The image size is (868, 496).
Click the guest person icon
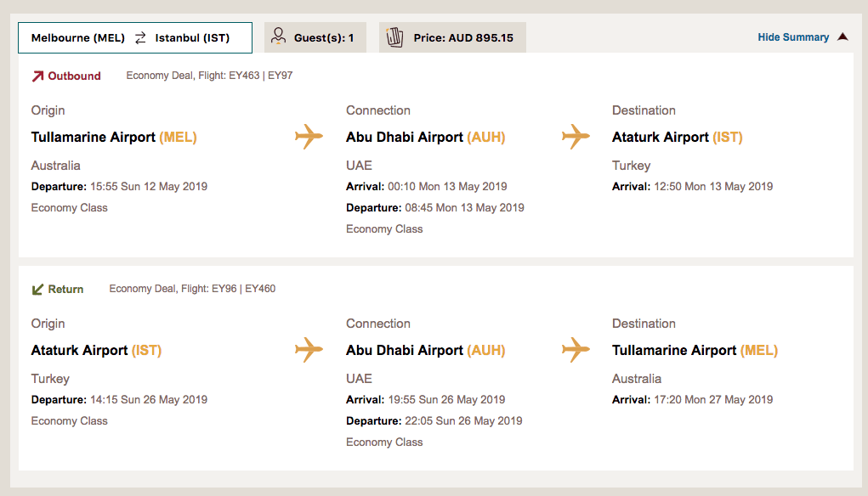click(278, 37)
